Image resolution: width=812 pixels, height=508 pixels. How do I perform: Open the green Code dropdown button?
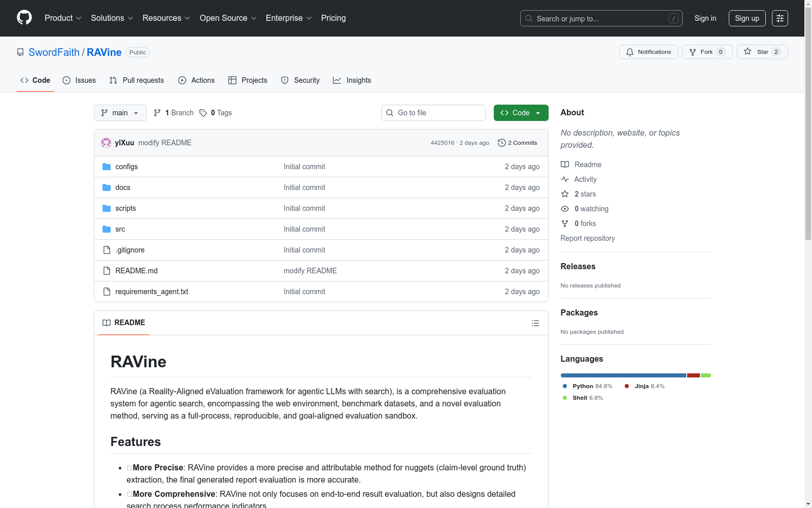tap(521, 113)
